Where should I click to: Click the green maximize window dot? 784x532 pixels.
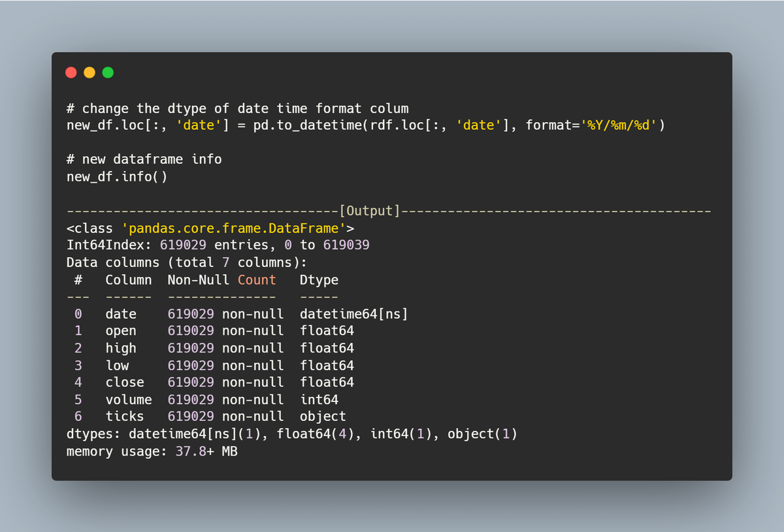[x=108, y=72]
